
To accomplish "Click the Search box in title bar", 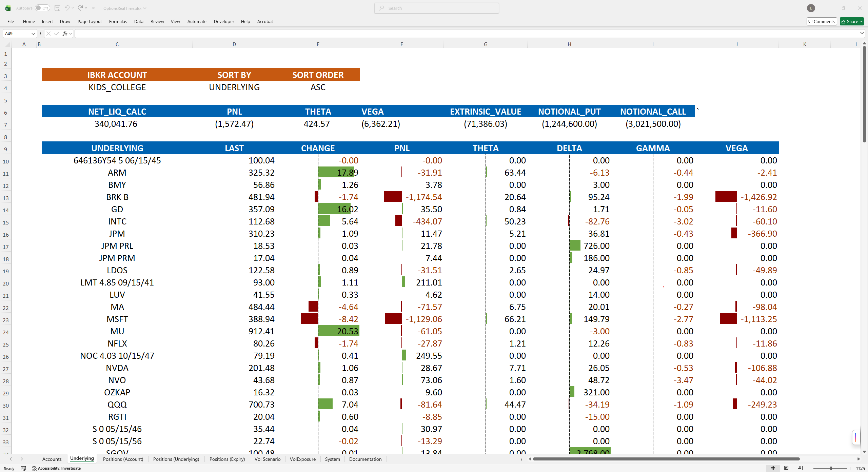I will coord(437,8).
